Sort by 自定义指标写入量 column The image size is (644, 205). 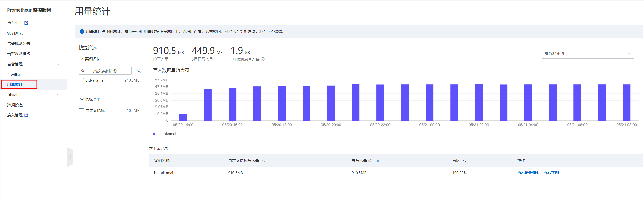pyautogui.click(x=264, y=161)
